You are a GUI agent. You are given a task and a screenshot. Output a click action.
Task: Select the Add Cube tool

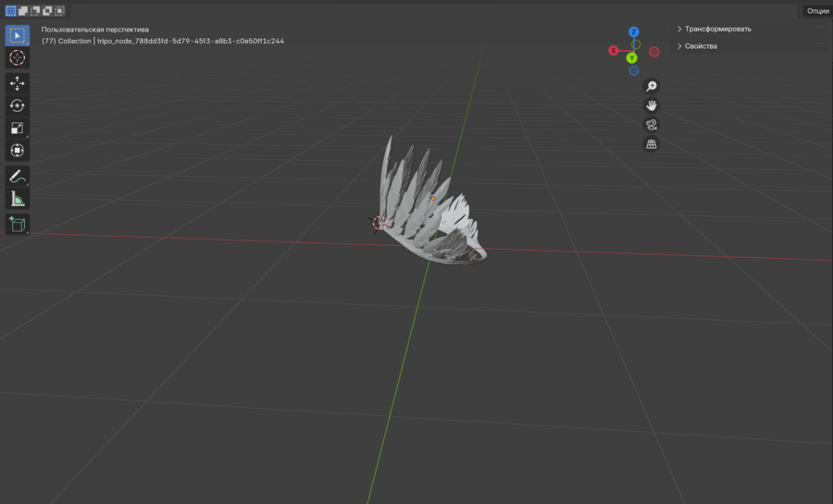pyautogui.click(x=17, y=224)
